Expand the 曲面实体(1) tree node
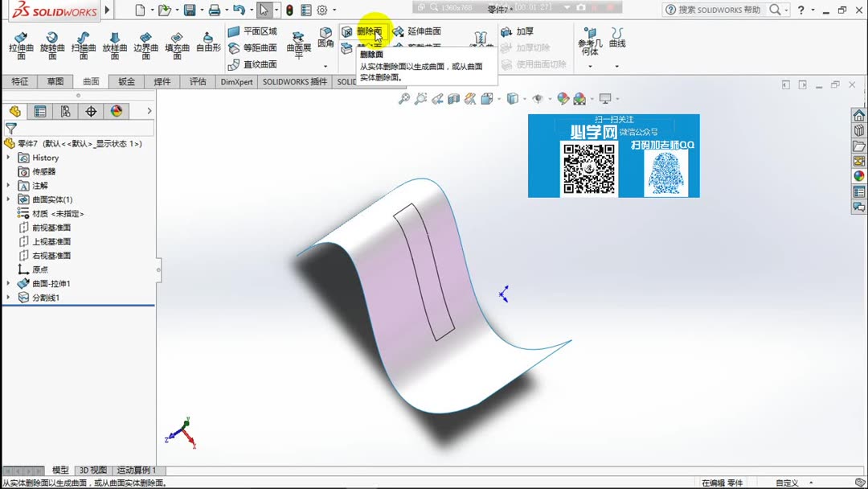This screenshot has height=489, width=868. coord(8,199)
